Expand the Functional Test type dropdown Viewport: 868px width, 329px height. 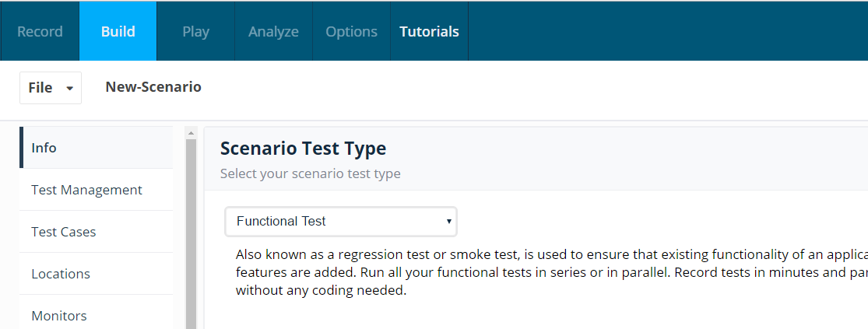pyautogui.click(x=341, y=221)
